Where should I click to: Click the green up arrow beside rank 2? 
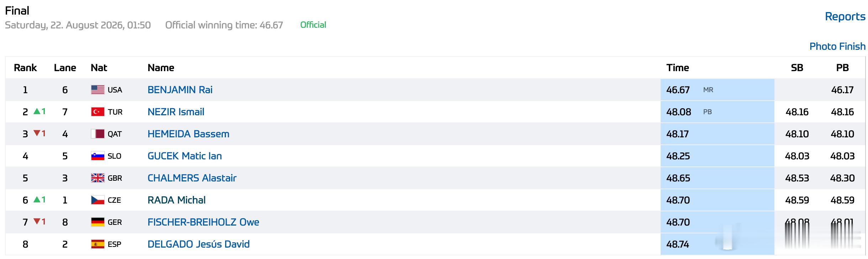click(x=37, y=111)
